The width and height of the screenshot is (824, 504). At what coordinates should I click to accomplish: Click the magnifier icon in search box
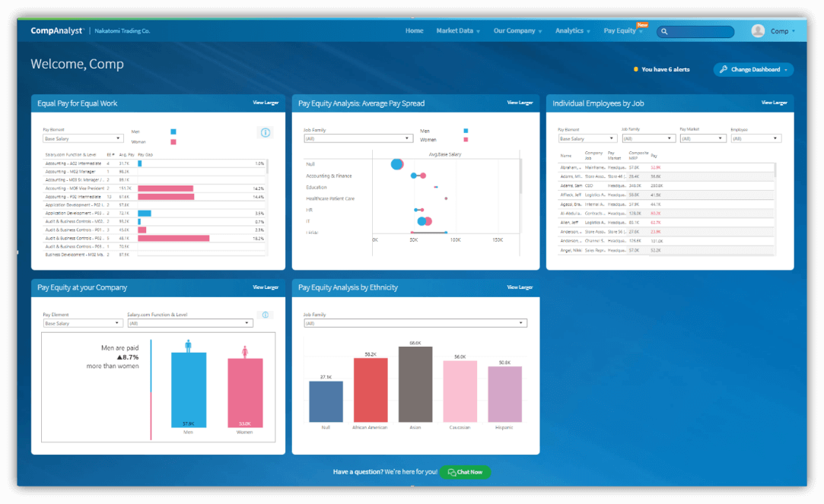click(664, 31)
